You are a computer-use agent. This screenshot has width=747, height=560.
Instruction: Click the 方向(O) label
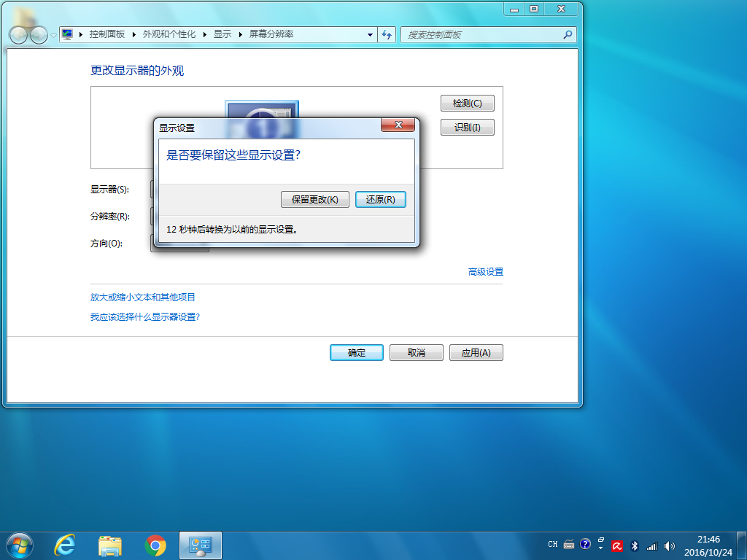pos(107,244)
